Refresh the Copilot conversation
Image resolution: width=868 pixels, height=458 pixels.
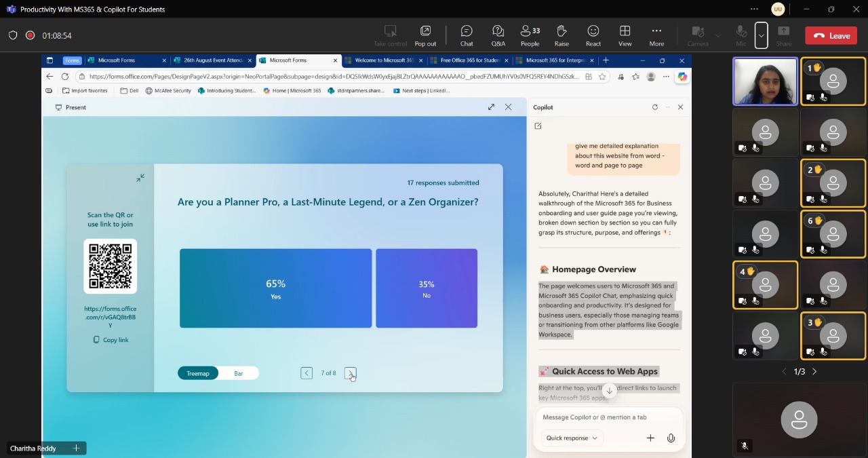654,107
